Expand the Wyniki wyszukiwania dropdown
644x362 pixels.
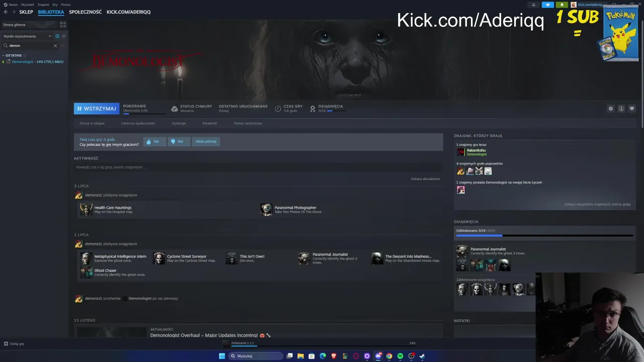coord(27,36)
